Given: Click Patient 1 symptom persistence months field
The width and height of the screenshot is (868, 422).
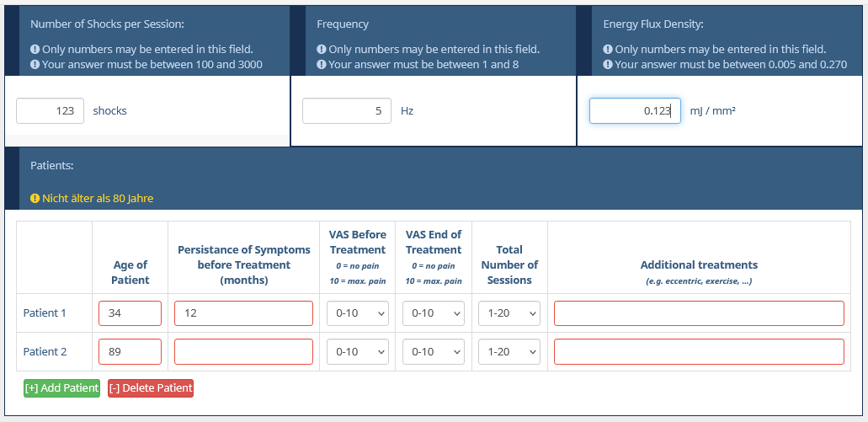Looking at the screenshot, I should pyautogui.click(x=243, y=313).
